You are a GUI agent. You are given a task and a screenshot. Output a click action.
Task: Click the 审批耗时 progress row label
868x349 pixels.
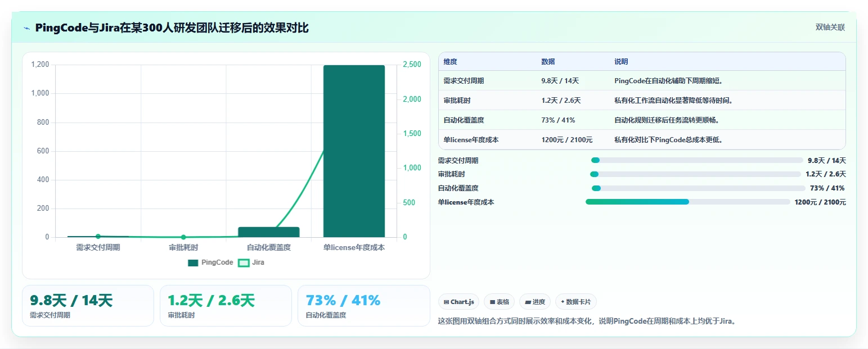[x=452, y=174]
